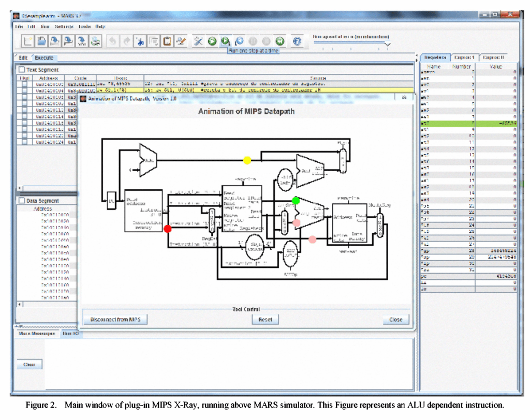
Task: Print the file using the toolbar icon
Action: (x=95, y=41)
